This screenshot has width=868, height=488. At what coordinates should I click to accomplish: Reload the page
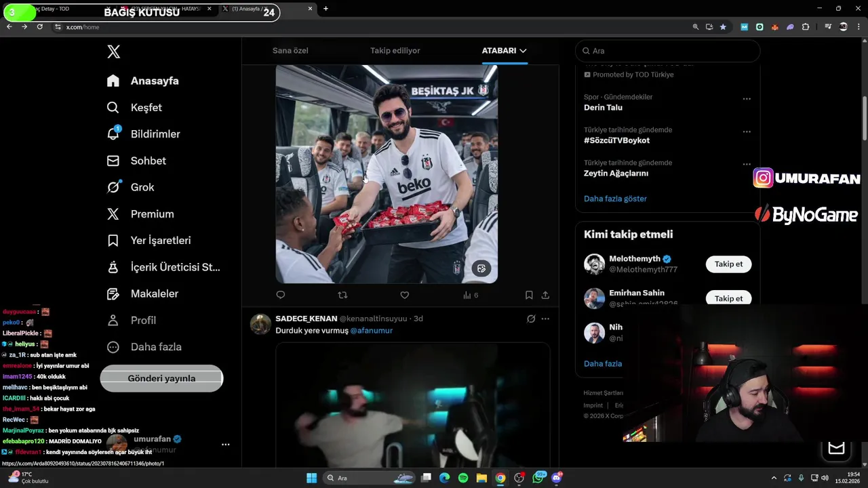[x=40, y=26]
